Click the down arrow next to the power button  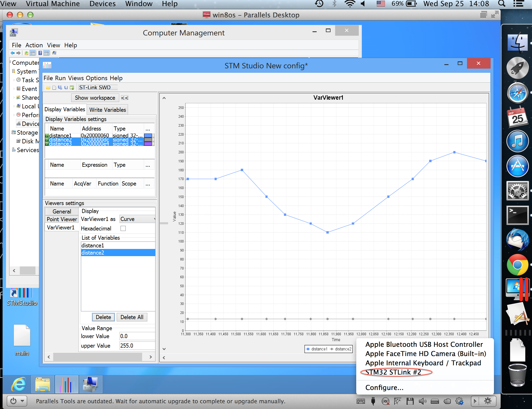tap(22, 401)
